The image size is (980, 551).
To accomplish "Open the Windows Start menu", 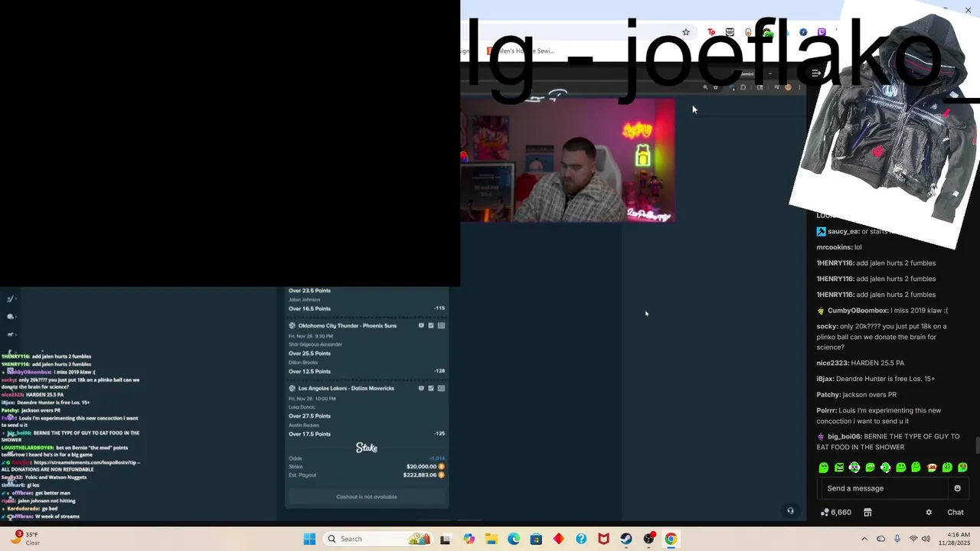I will click(x=309, y=539).
